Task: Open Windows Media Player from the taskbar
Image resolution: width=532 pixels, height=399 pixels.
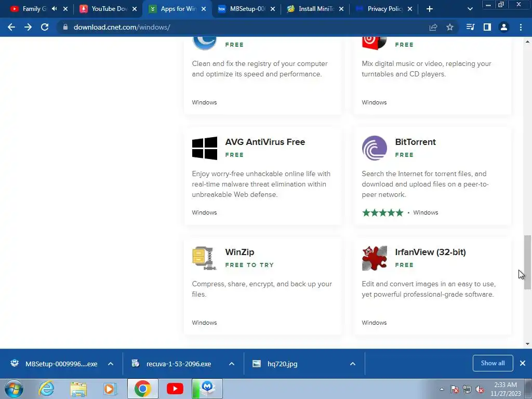Action: pos(110,389)
